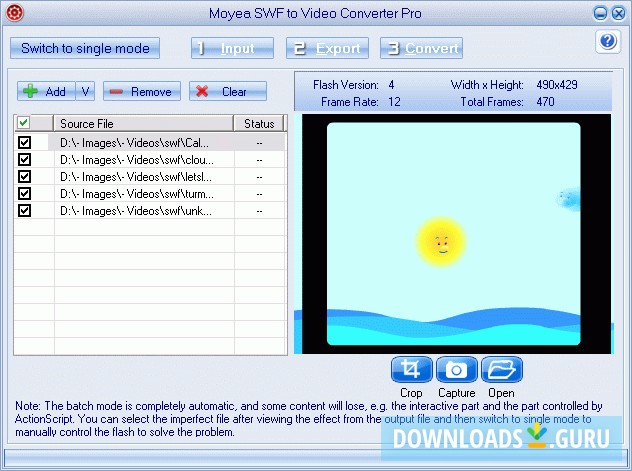
Task: Uncheck the swf\unk... file checkbox
Action: tap(24, 210)
